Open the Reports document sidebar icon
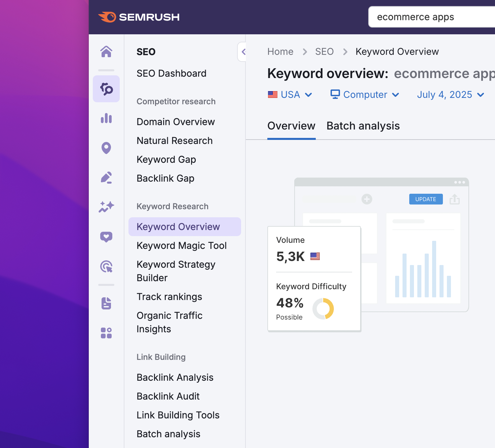Viewport: 495px width, 448px height. [106, 303]
